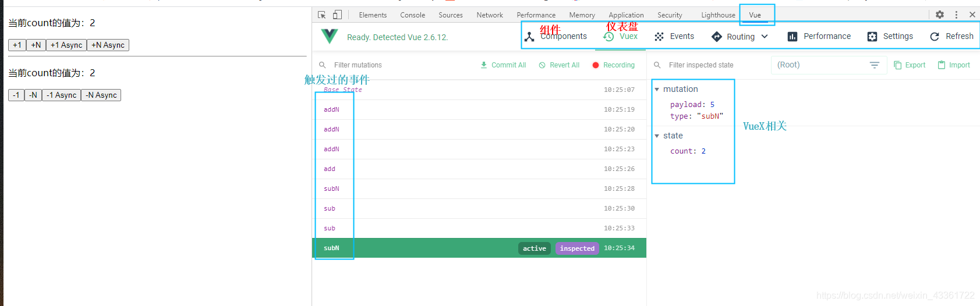The image size is (980, 306).
Task: Select the Base State entry
Action: (x=479, y=90)
